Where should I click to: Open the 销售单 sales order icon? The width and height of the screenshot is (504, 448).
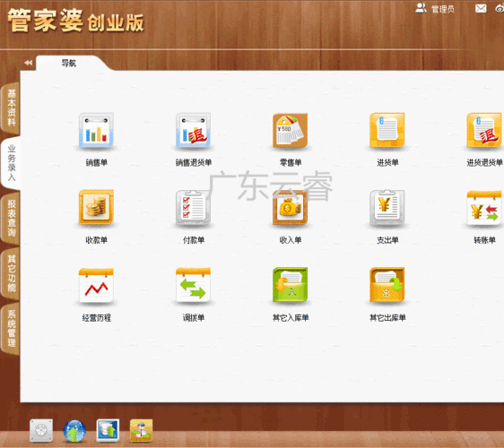[x=96, y=130]
